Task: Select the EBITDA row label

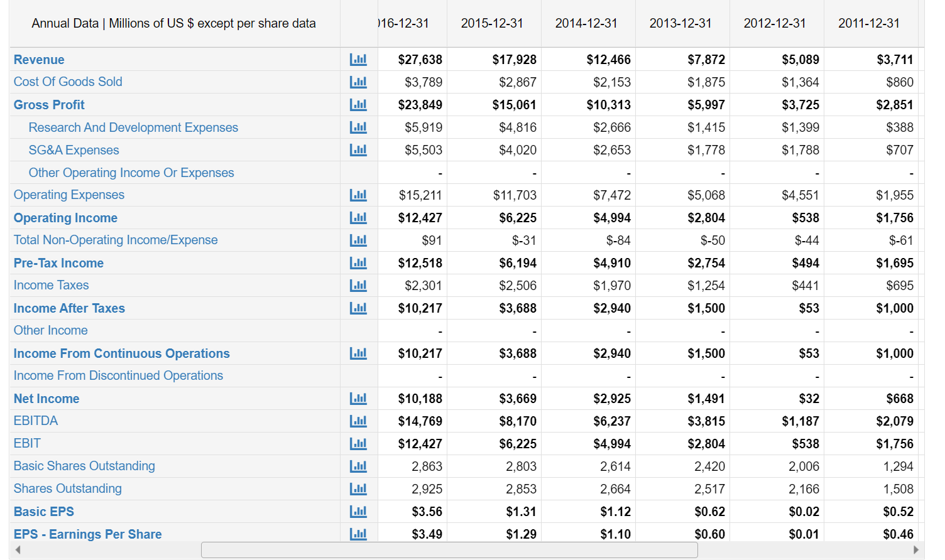Action: (36, 421)
